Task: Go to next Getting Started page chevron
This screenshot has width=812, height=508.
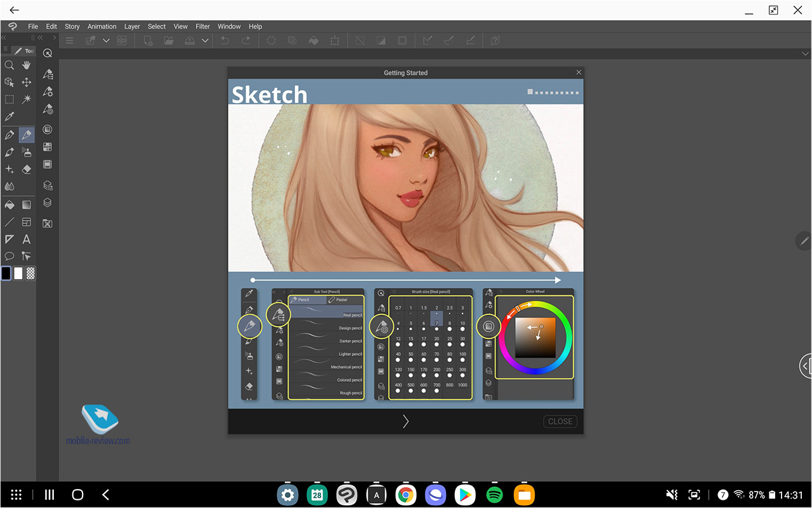Action: [x=405, y=421]
